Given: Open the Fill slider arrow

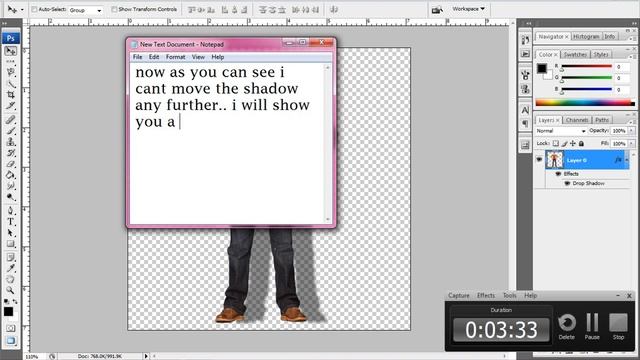Looking at the screenshot, I should [631, 144].
